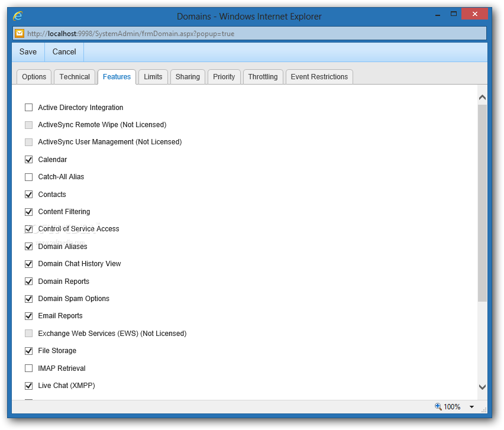Click the 100% zoom level text

(x=452, y=407)
